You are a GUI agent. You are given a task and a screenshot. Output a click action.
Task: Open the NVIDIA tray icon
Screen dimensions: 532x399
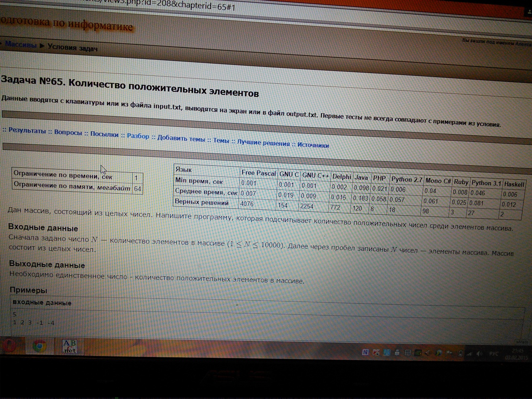click(x=418, y=353)
